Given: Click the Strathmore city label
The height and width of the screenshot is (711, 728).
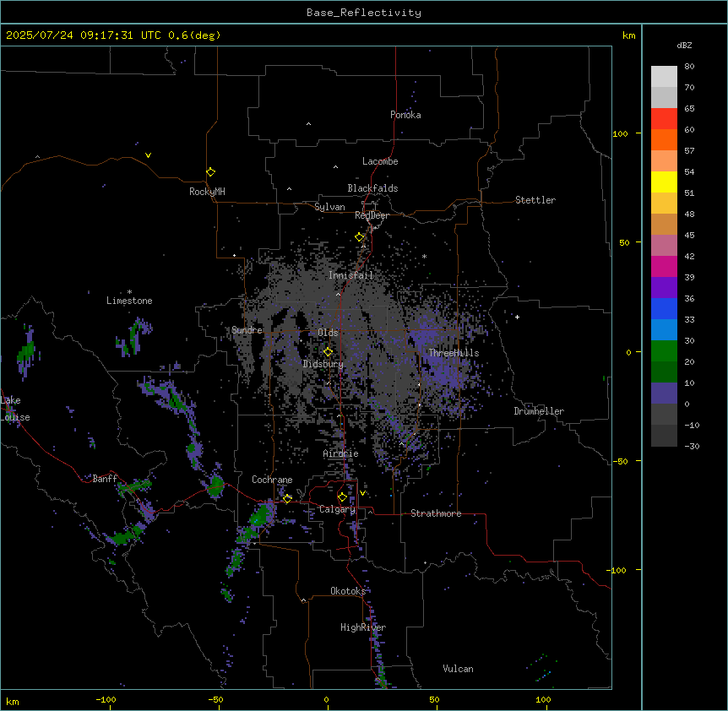Looking at the screenshot, I should coord(436,513).
